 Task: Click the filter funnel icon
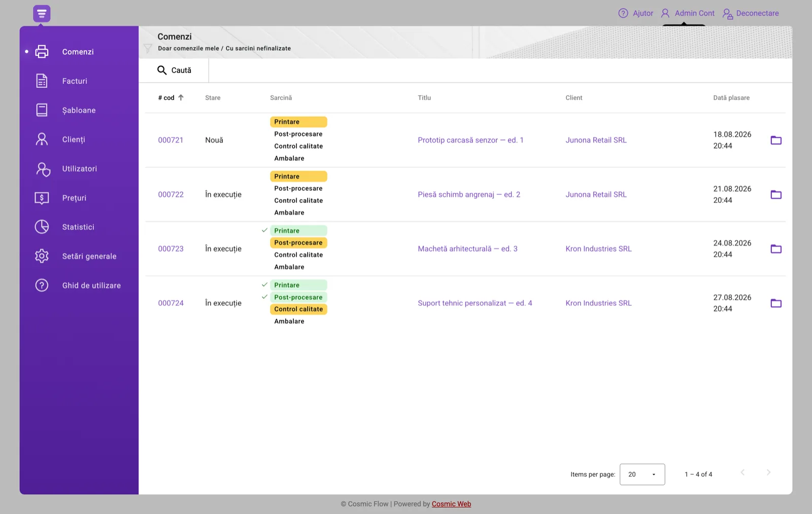(x=148, y=48)
